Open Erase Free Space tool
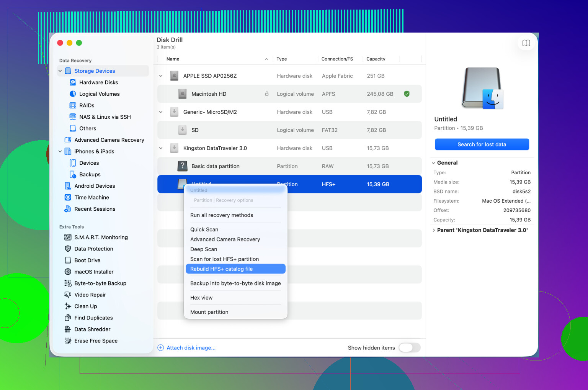Viewport: 588px width, 390px height. point(91,341)
